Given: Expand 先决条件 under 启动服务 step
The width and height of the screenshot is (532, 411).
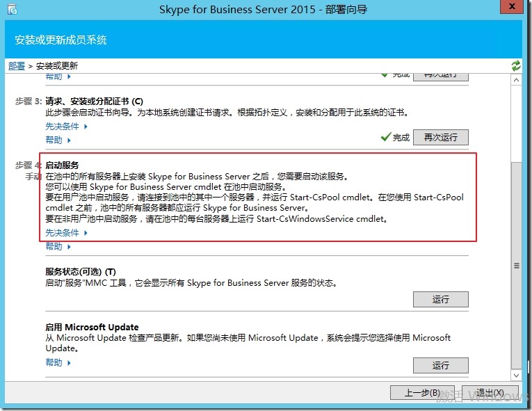Looking at the screenshot, I should pos(67,233).
